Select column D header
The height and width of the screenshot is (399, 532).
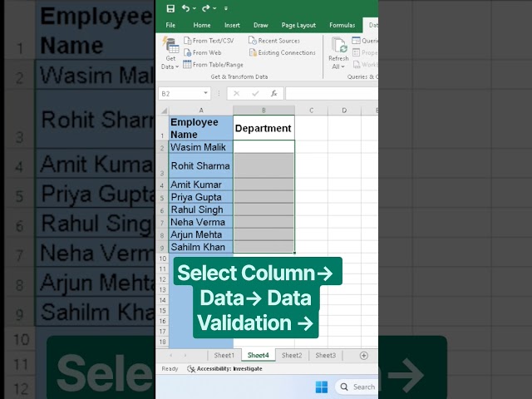344,111
